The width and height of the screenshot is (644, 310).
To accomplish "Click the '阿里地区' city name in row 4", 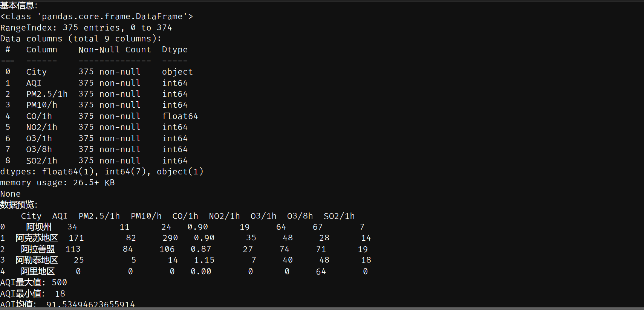I will 38,271.
